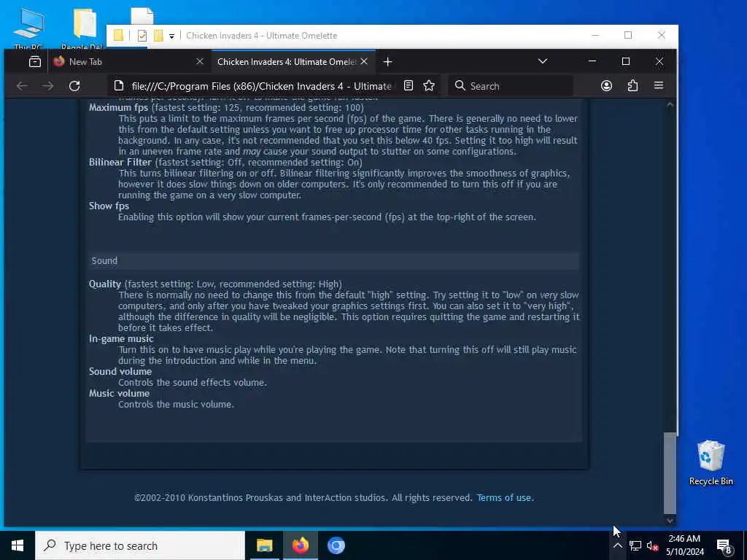Viewport: 747px width, 560px height.
Task: Click the taskbar Type here to search box
Action: coord(140,545)
